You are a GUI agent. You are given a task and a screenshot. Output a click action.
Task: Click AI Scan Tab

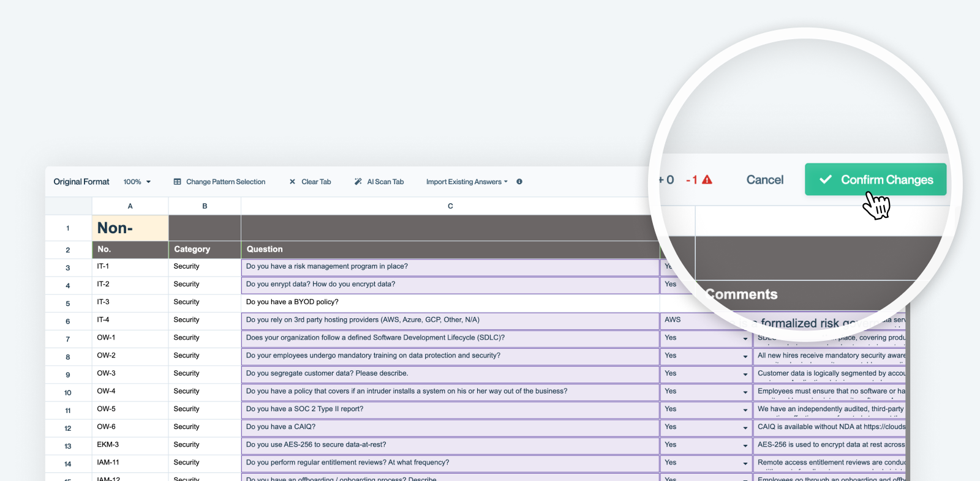pyautogui.click(x=385, y=182)
